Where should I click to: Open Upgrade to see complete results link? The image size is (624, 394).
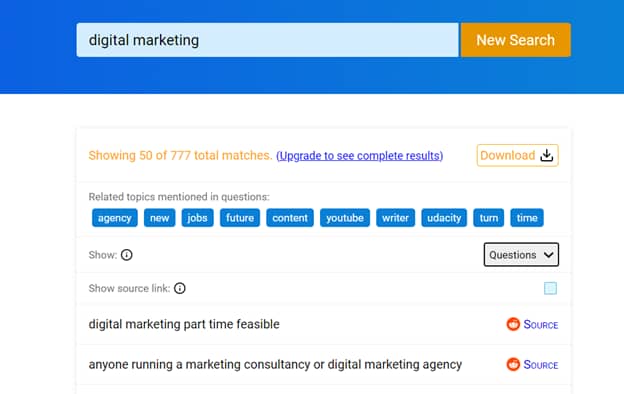tap(360, 156)
